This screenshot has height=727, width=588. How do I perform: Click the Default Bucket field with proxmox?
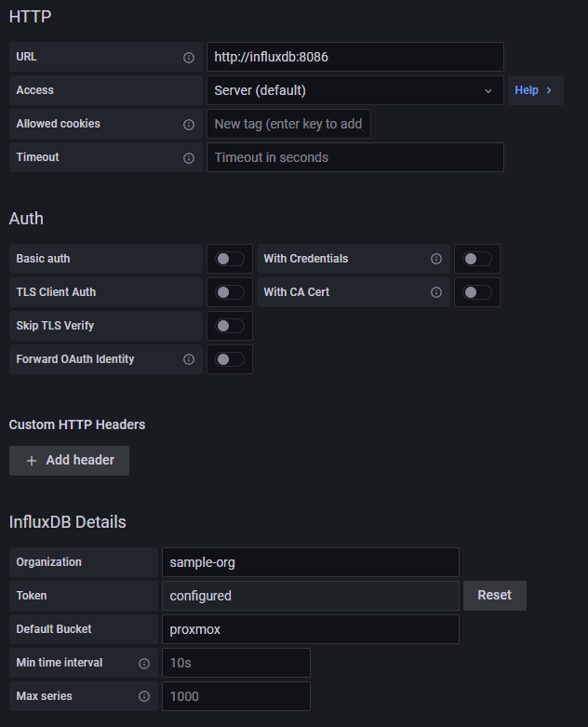(x=310, y=629)
